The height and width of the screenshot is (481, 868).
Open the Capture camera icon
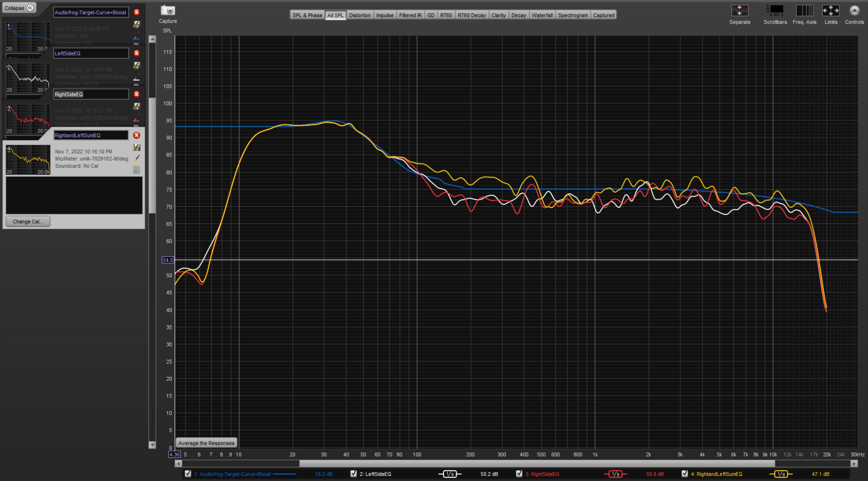coord(168,11)
